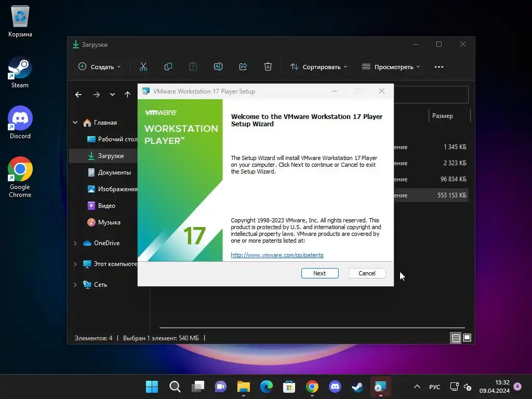
Task: Click the Copy icon in Explorer toolbar
Action: [x=168, y=67]
